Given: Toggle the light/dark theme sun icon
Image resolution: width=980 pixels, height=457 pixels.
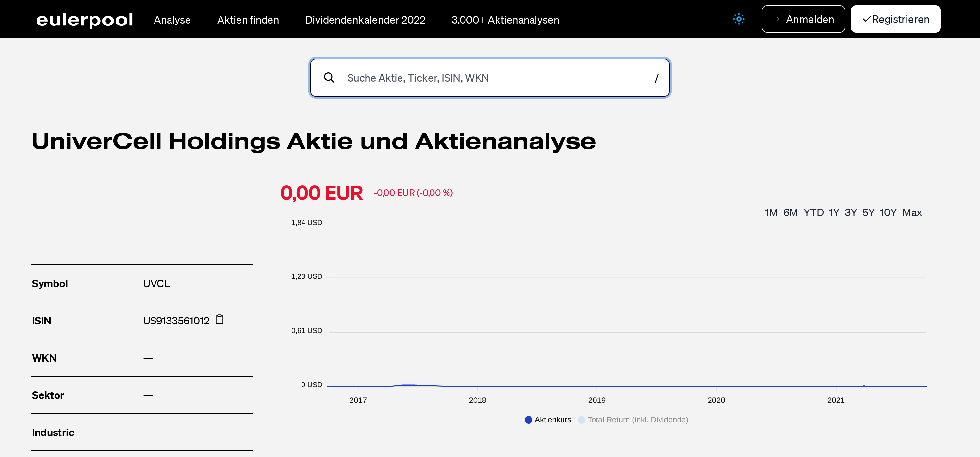Looking at the screenshot, I should 738,19.
